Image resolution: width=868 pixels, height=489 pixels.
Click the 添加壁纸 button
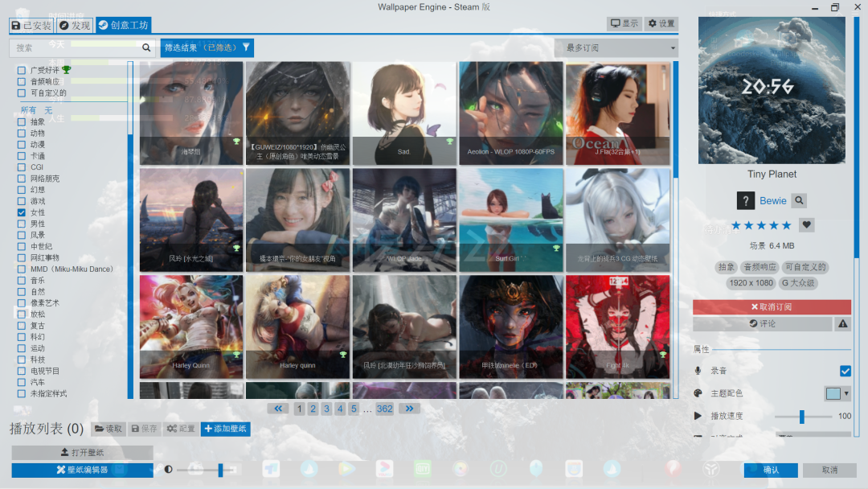(226, 429)
